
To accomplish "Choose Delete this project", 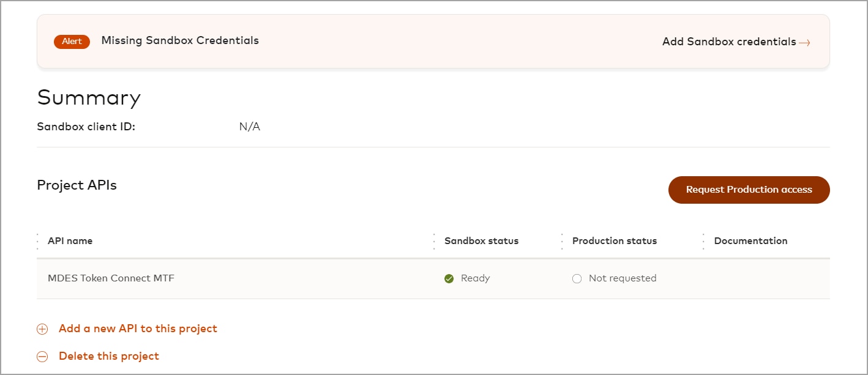I will (x=109, y=356).
